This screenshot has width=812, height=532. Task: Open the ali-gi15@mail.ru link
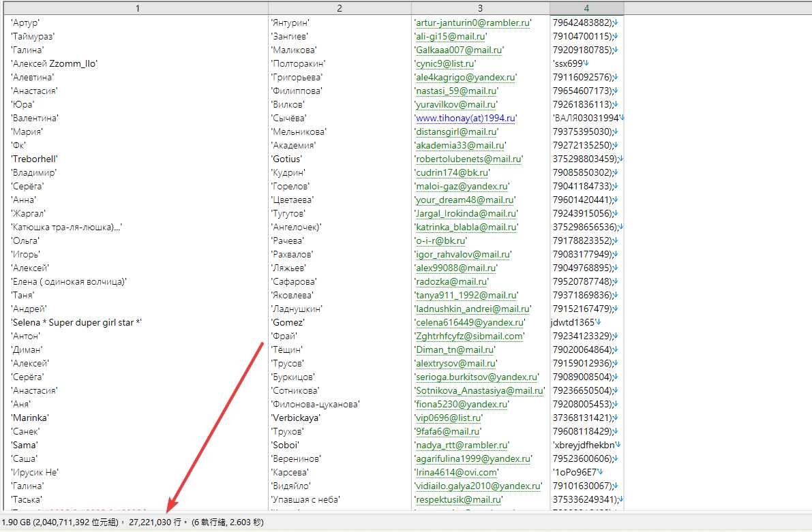coord(451,36)
